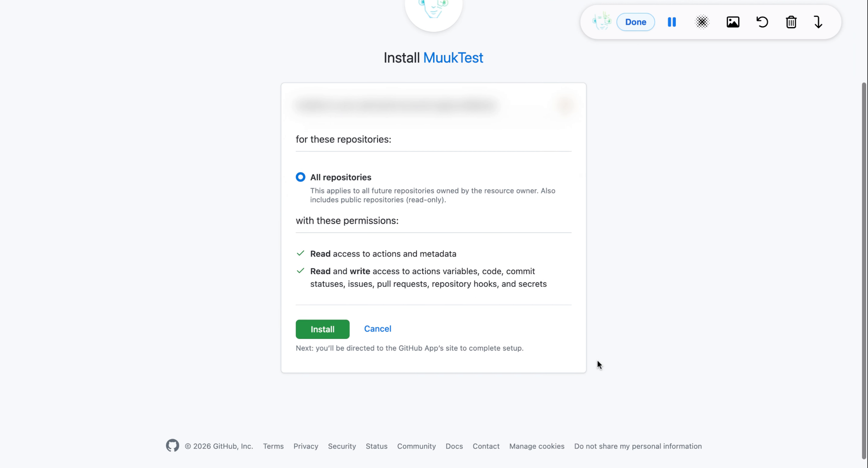Click Manage cookies in the footer
This screenshot has height=468, width=868.
coord(537,446)
